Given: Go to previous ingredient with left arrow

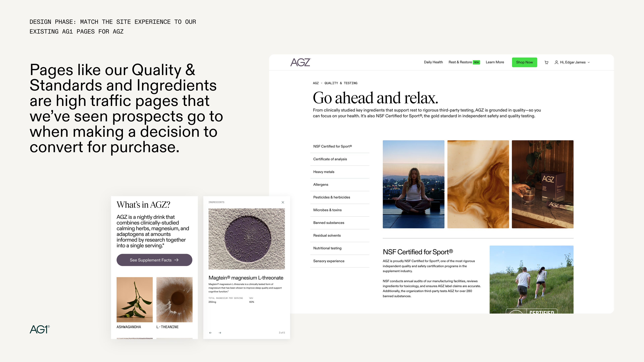Looking at the screenshot, I should click(x=210, y=333).
